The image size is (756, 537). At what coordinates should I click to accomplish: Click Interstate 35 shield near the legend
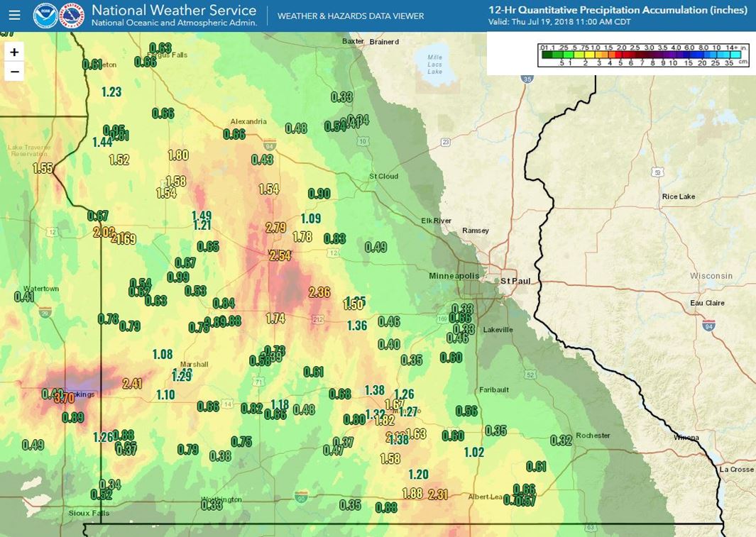click(527, 79)
